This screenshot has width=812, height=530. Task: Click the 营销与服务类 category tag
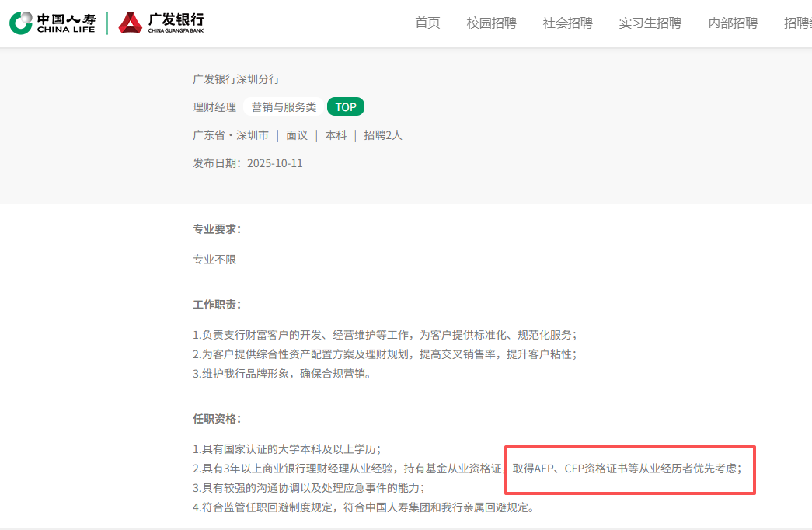[x=284, y=107]
